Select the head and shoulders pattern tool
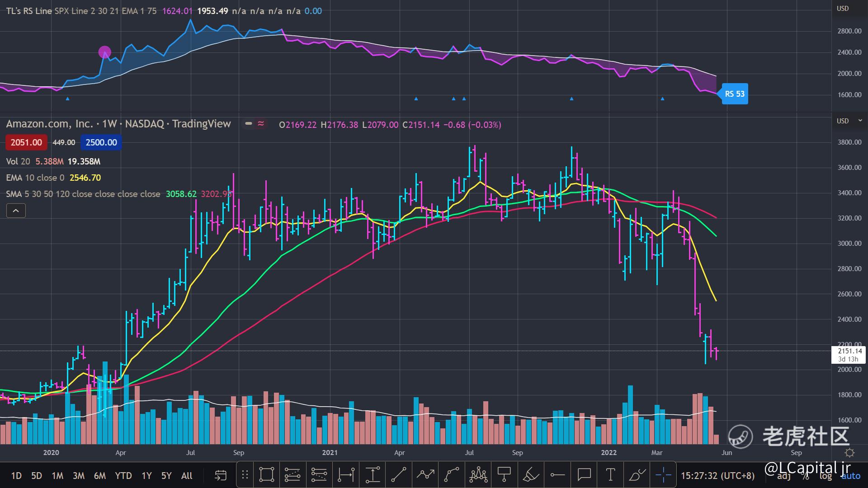 478,475
